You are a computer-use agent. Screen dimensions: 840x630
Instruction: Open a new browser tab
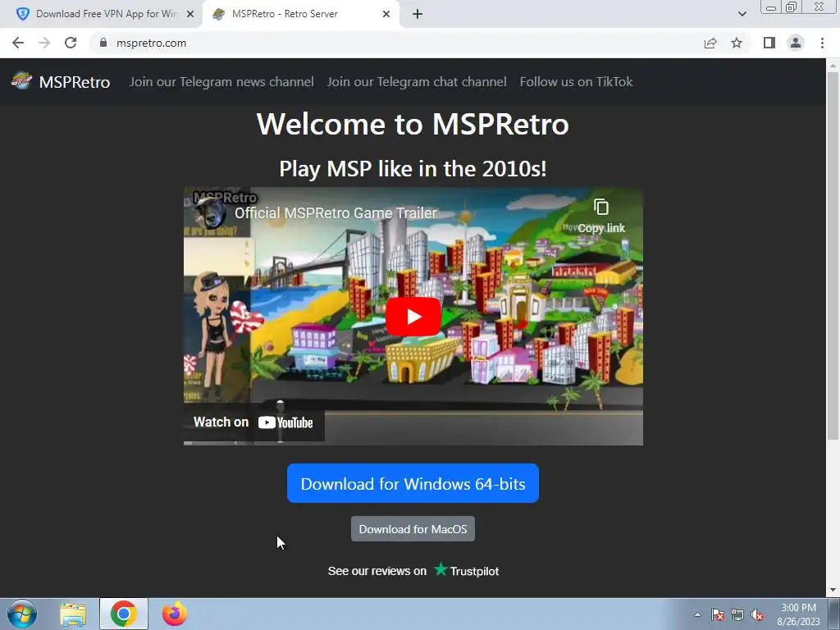pos(418,14)
